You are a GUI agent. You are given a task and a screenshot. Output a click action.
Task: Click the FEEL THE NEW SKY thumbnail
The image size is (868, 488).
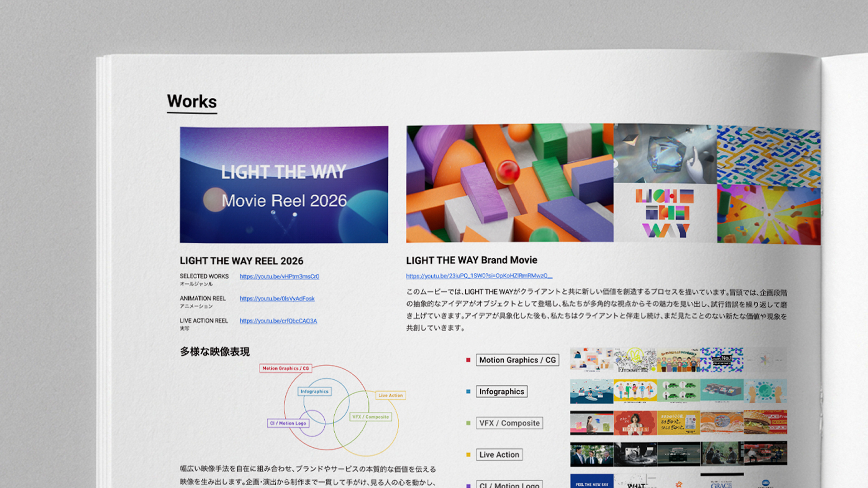click(591, 481)
